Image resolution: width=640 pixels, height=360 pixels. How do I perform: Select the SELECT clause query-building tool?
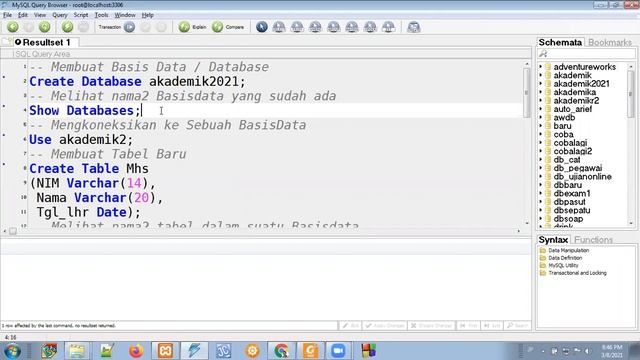(x=279, y=27)
